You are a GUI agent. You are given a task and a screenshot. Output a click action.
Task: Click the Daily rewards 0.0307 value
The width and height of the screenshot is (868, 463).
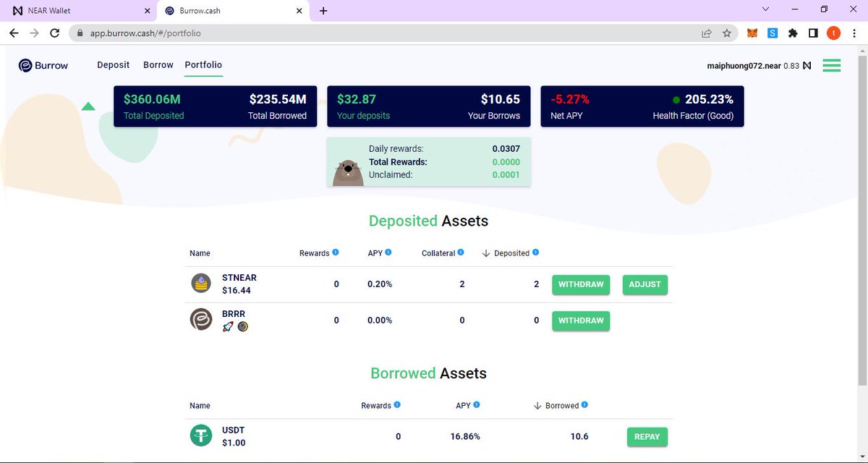[x=506, y=148]
